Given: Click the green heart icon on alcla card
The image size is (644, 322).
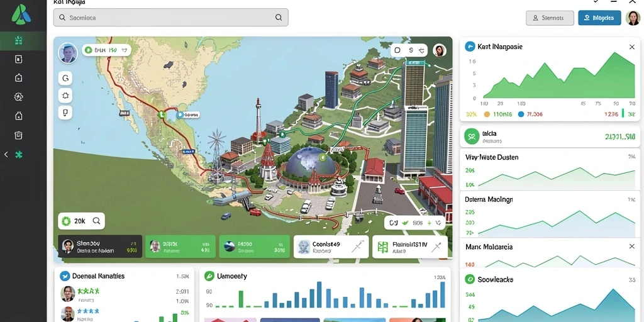Looking at the screenshot, I should coord(472,136).
